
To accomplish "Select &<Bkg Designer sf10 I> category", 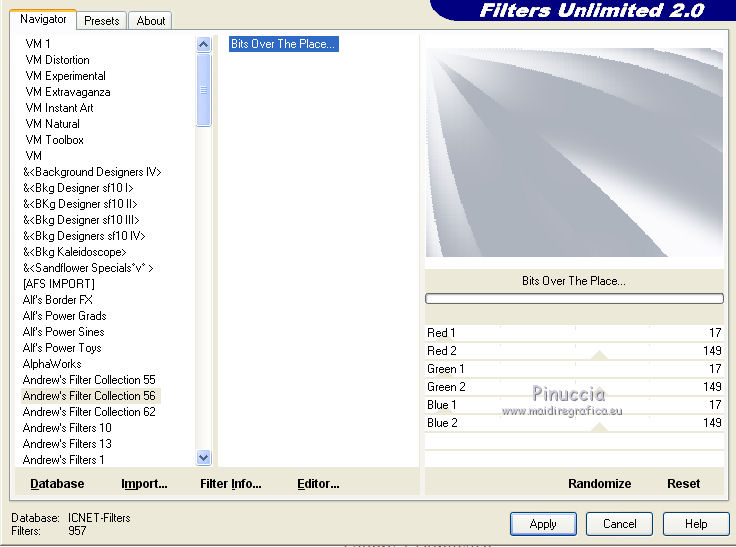I will 78,188.
